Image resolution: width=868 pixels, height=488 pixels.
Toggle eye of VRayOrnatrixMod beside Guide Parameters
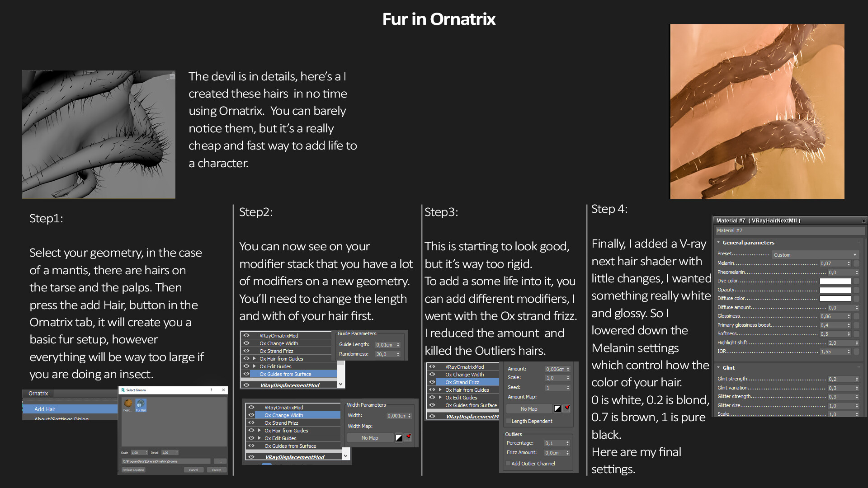[246, 336]
